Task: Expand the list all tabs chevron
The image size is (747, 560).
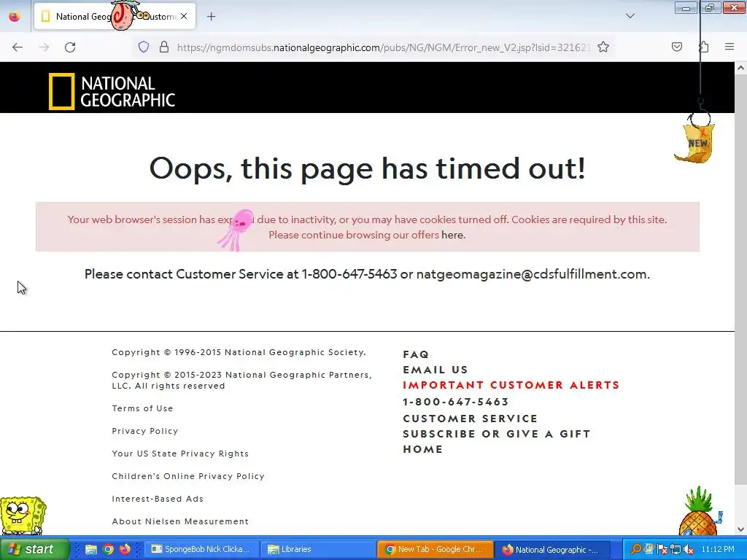Action: (x=630, y=16)
